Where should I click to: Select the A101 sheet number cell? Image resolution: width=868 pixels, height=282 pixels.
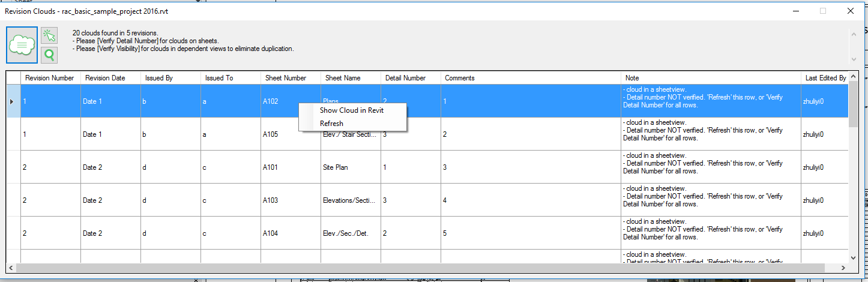[x=291, y=167]
